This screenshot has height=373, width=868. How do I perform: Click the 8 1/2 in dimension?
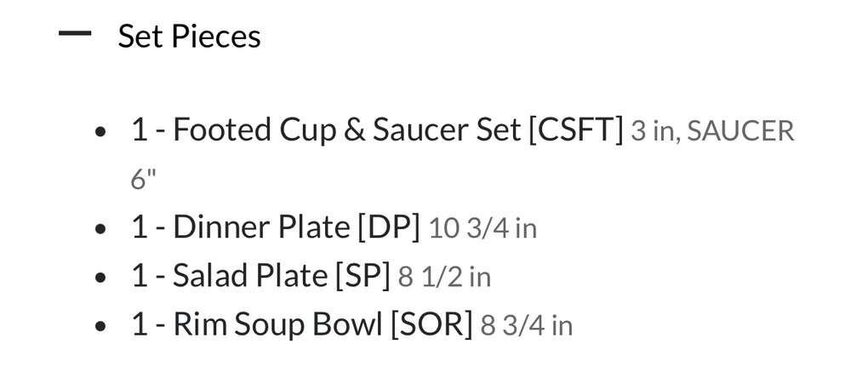click(444, 277)
